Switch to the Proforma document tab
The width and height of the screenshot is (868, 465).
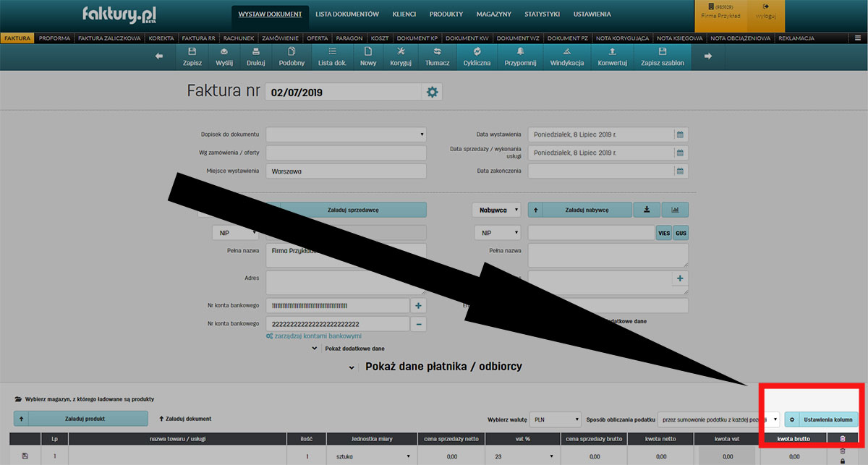(x=54, y=38)
